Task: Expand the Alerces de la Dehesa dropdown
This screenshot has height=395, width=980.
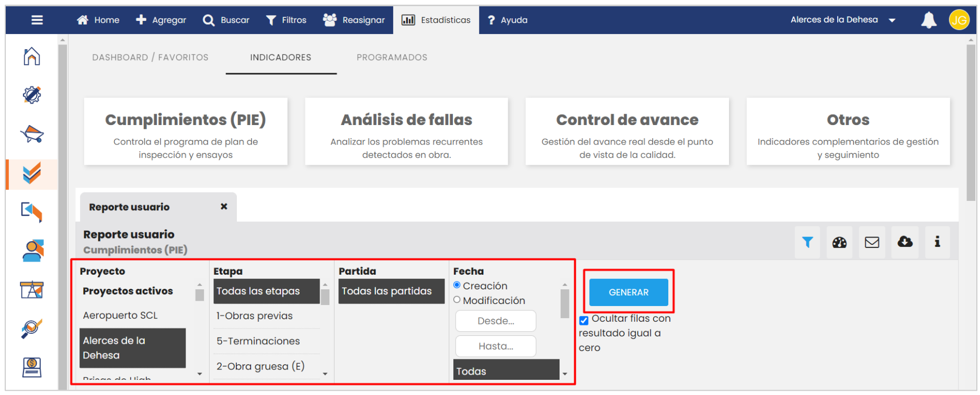Action: pos(891,20)
